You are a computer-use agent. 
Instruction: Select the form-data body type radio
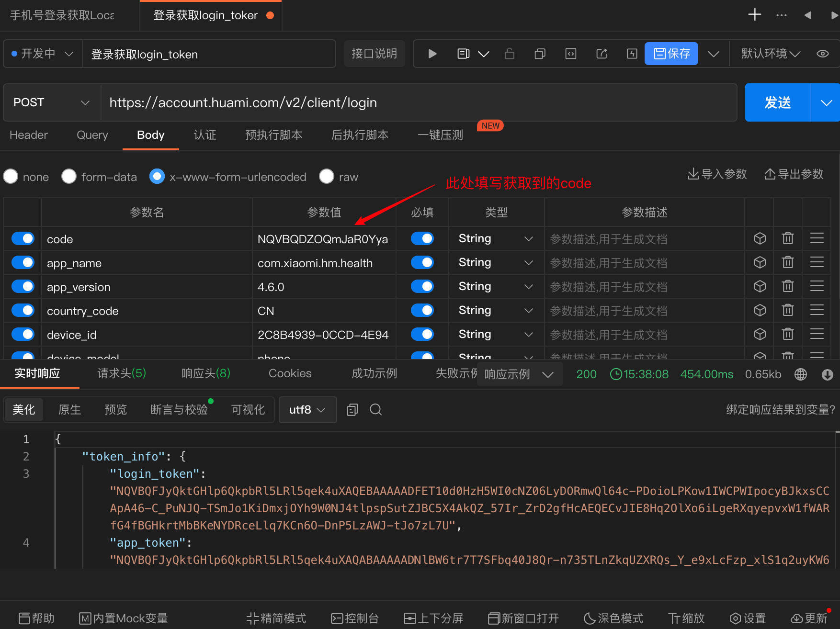point(69,177)
